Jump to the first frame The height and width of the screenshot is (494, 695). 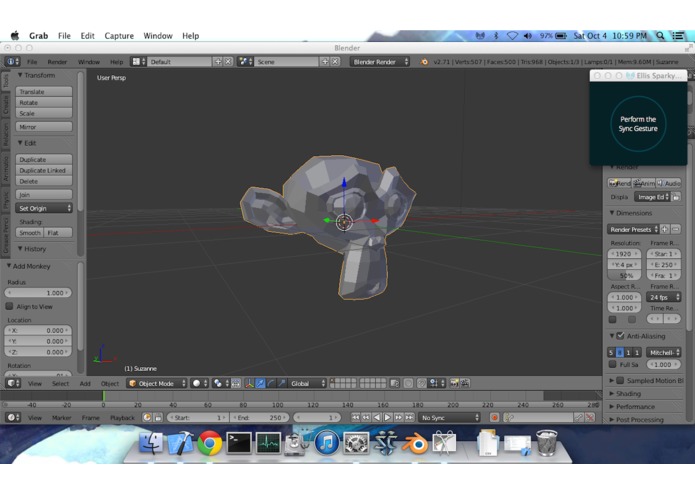point(355,417)
